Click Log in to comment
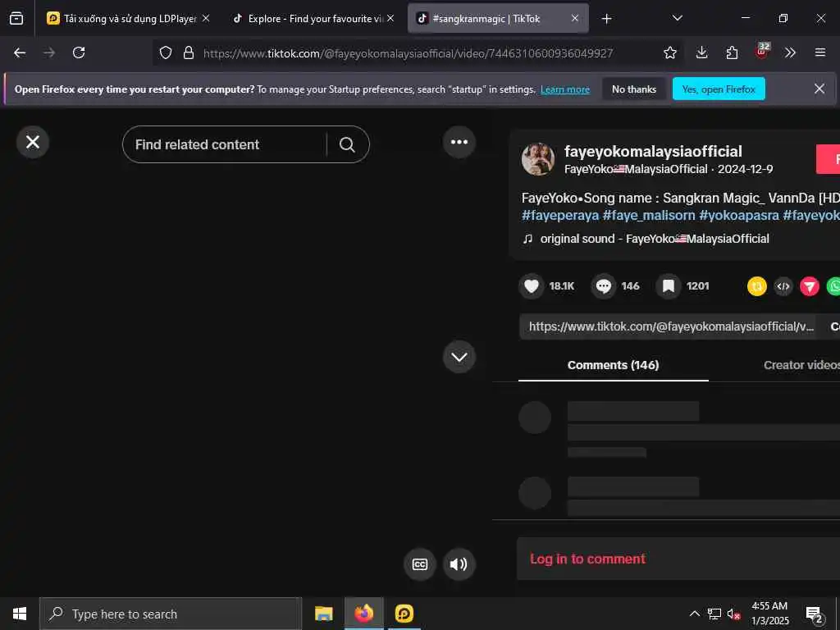This screenshot has width=840, height=630. (587, 559)
